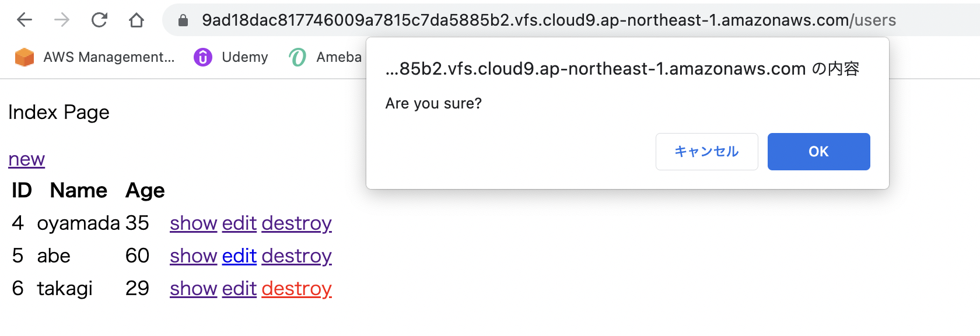Confirm the dialog with OK
Viewport: 980px width, 336px height.
(818, 152)
